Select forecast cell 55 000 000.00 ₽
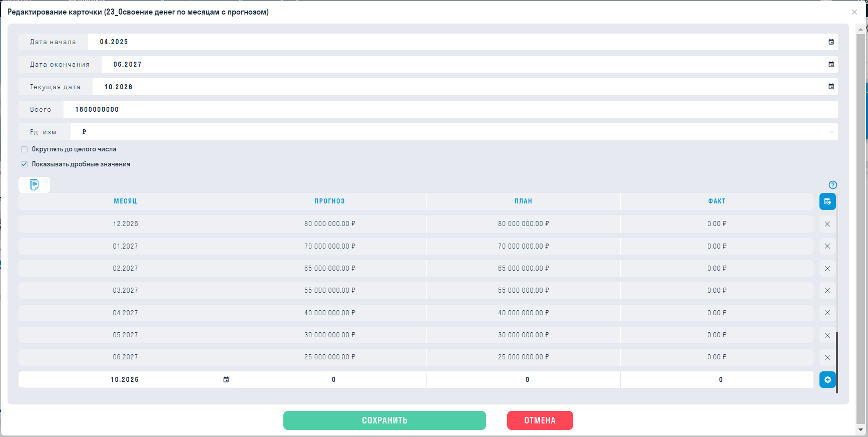The height and width of the screenshot is (437, 868). 330,291
